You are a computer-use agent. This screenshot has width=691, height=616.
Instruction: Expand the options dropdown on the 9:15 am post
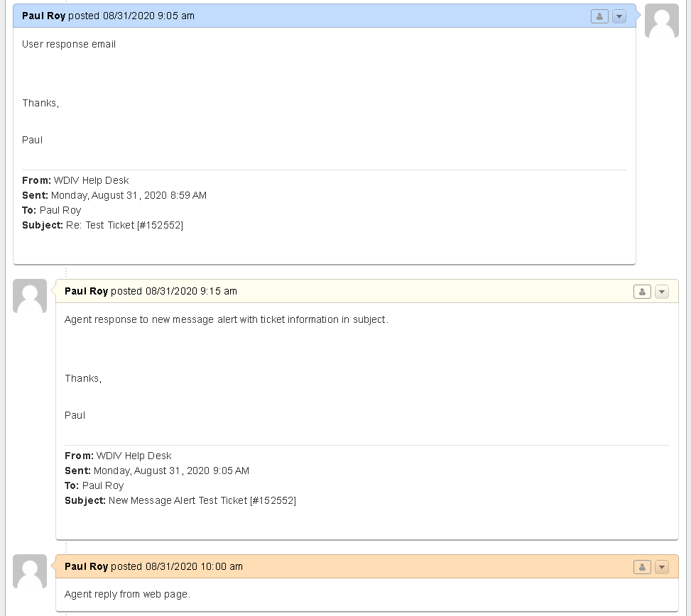[x=662, y=292]
